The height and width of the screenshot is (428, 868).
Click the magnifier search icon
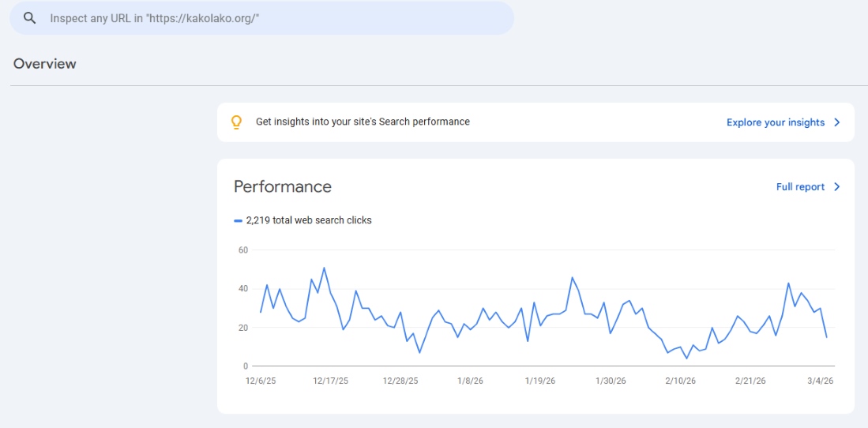30,17
